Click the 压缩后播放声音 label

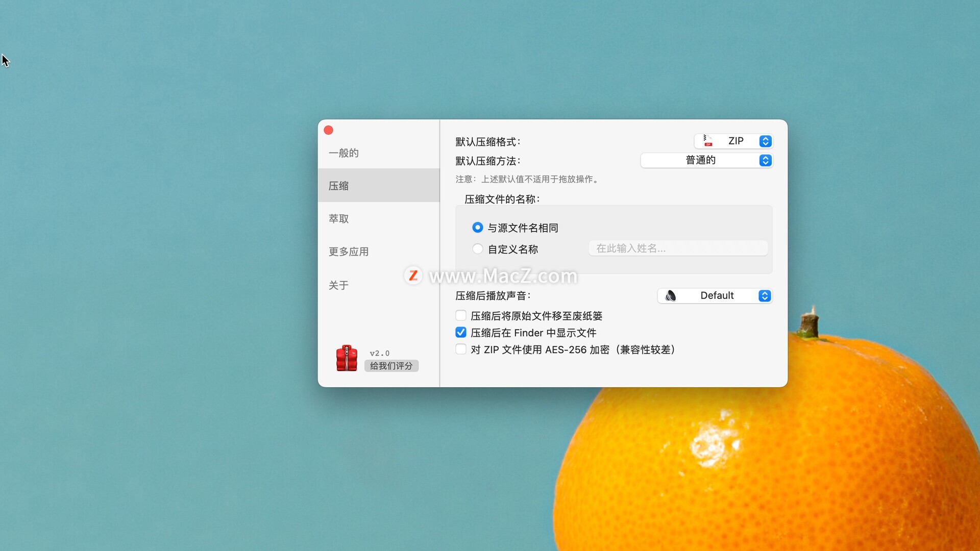tap(493, 296)
